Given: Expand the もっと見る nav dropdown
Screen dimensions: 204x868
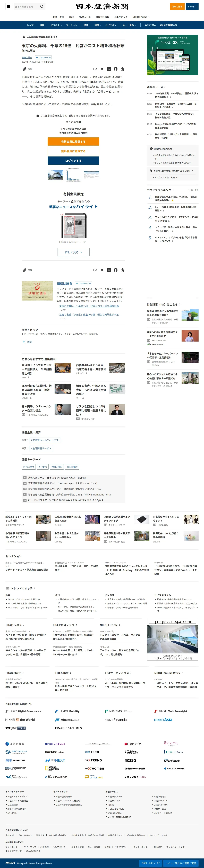Looking at the screenshot, I should click(x=130, y=25).
